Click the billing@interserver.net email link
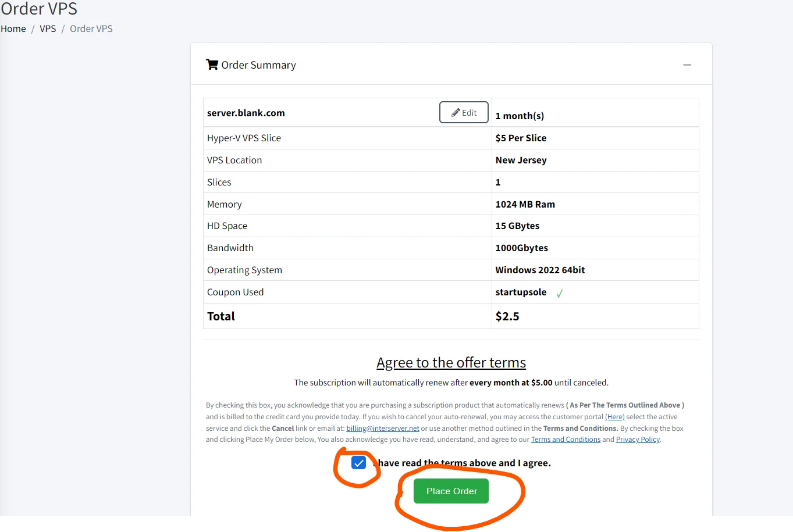The height and width of the screenshot is (532, 793). click(382, 429)
